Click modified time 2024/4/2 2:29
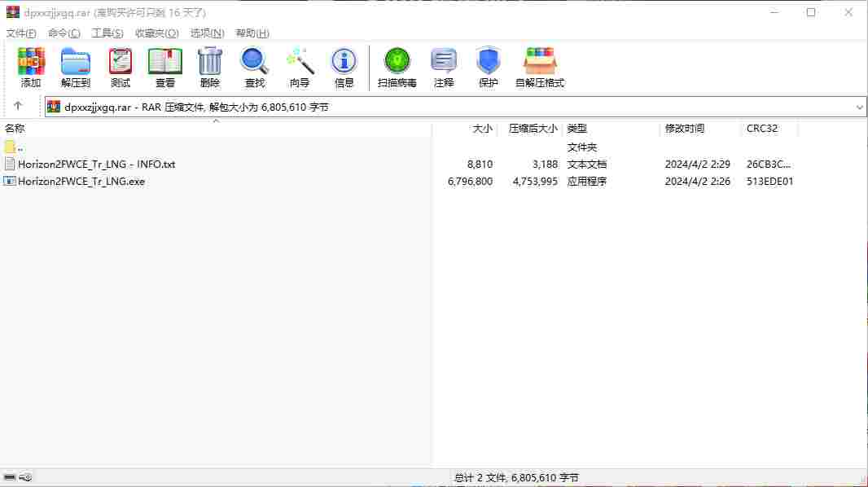The width and height of the screenshot is (868, 487). pos(698,165)
